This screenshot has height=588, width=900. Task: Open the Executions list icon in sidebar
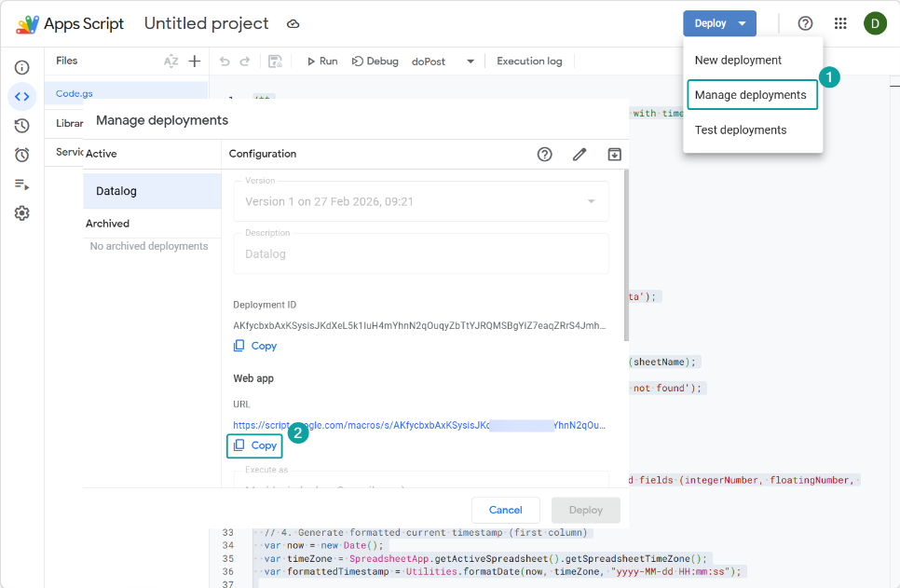[x=21, y=184]
